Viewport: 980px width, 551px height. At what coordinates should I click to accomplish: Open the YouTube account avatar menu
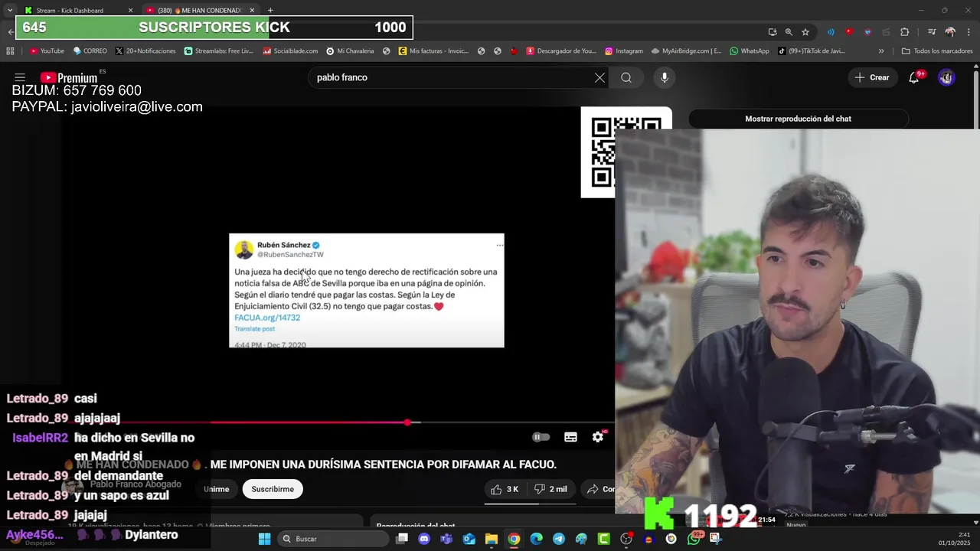point(946,77)
